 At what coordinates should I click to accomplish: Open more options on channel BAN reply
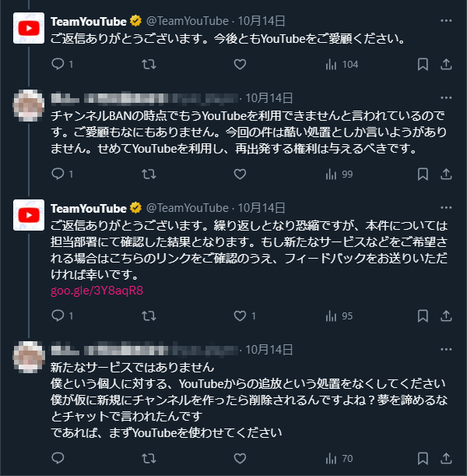tap(446, 98)
